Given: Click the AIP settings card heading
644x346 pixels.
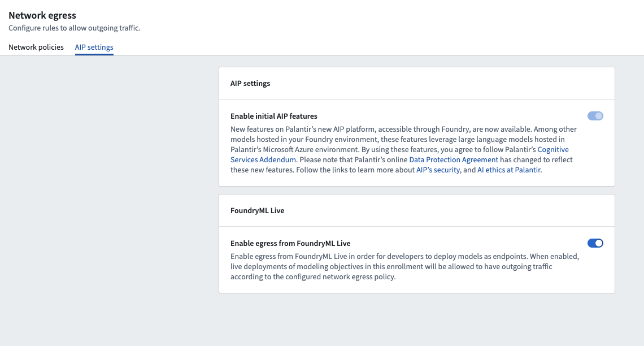Looking at the screenshot, I should tap(250, 84).
